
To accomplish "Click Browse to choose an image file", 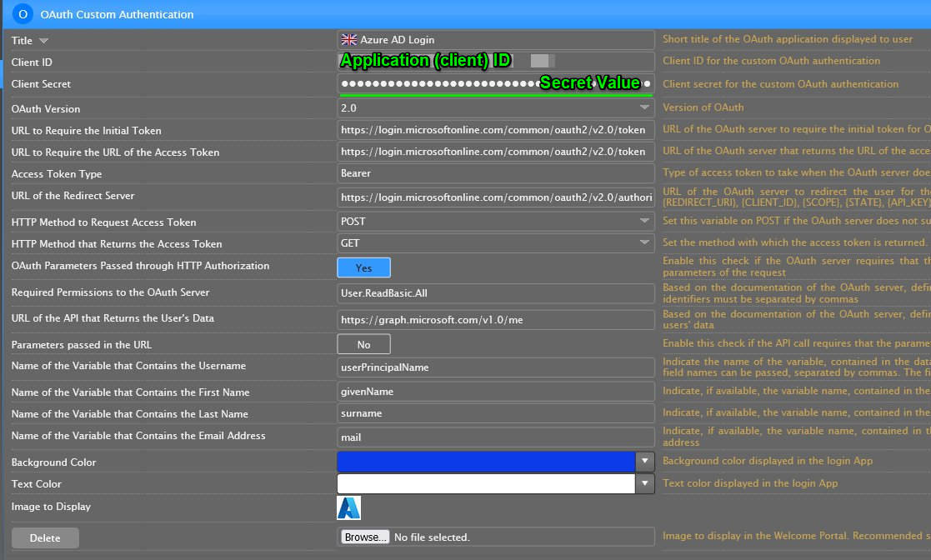I will point(365,537).
